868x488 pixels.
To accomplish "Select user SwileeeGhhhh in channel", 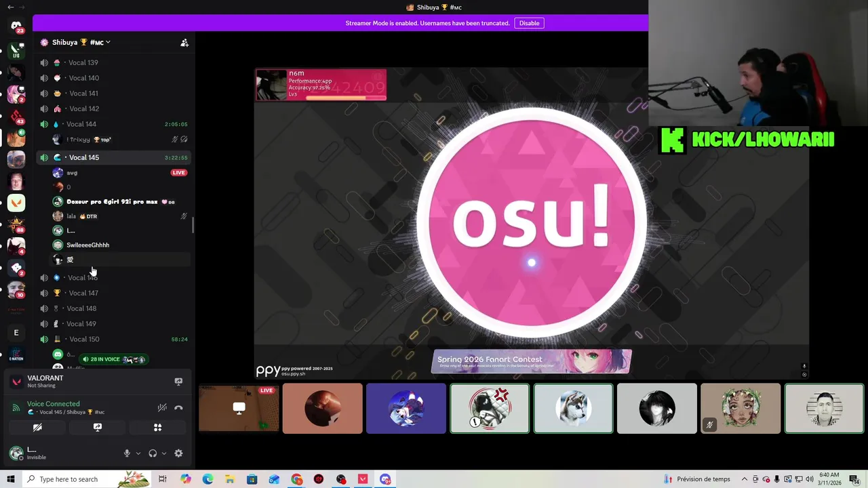I will pos(120,245).
